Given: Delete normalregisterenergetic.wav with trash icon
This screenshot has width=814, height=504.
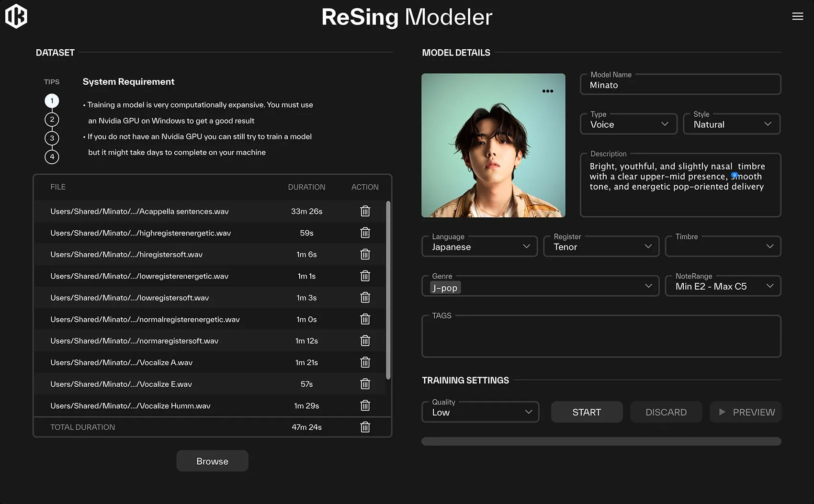Looking at the screenshot, I should pyautogui.click(x=365, y=319).
